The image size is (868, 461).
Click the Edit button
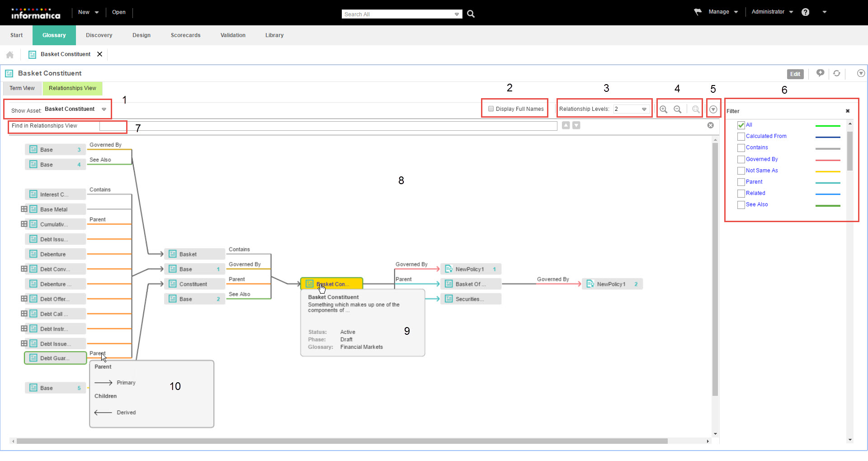click(795, 74)
